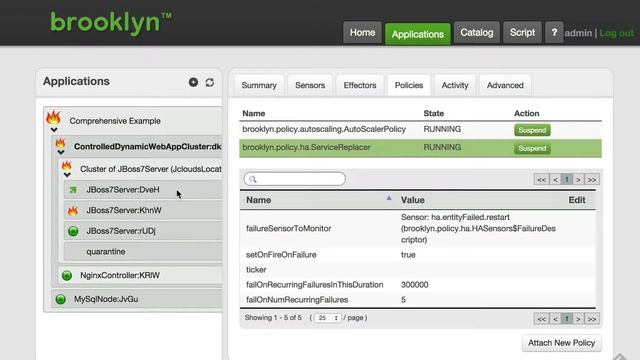
Task: Select Comprehensive Example in the tree
Action: point(115,121)
